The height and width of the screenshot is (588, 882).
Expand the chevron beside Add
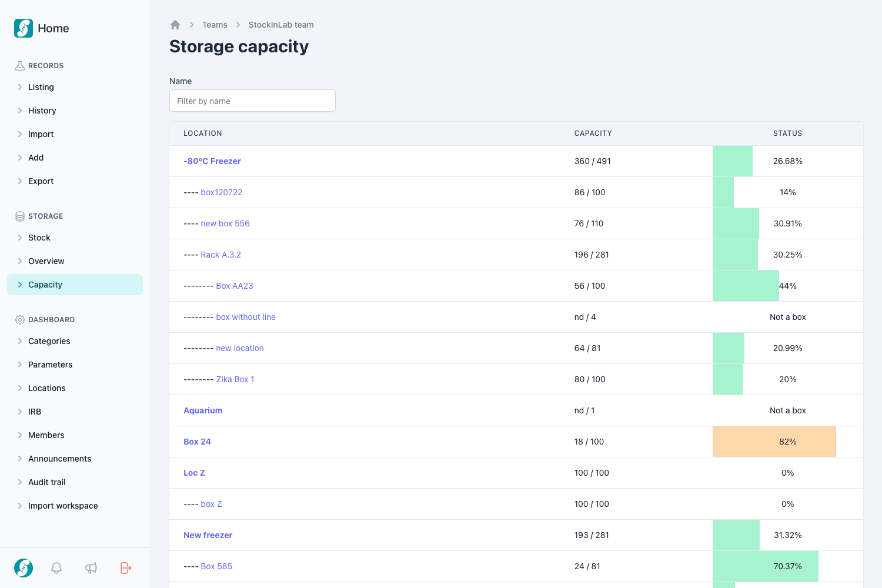coord(20,158)
